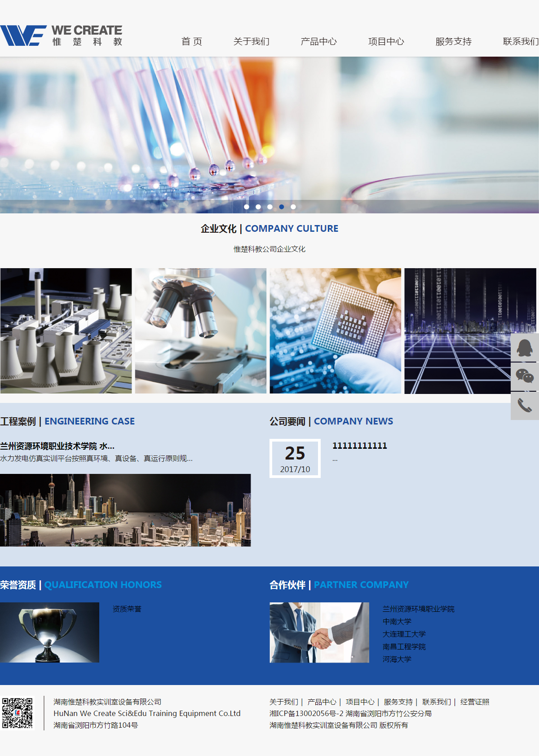This screenshot has width=539, height=756.
Task: Click the 企业文化 COMPANY CULTURE heading
Action: coord(269,229)
